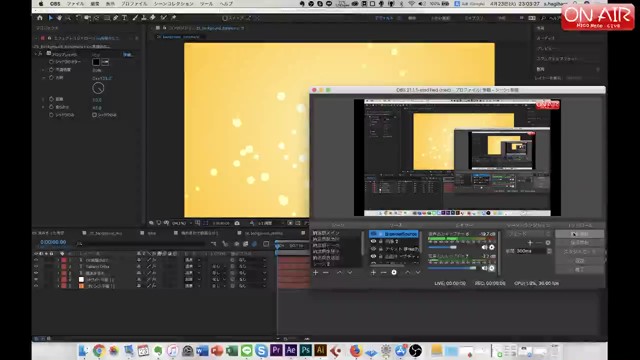640x360 pixels.
Task: Open transition properties gear in OBS
Action: [548, 243]
